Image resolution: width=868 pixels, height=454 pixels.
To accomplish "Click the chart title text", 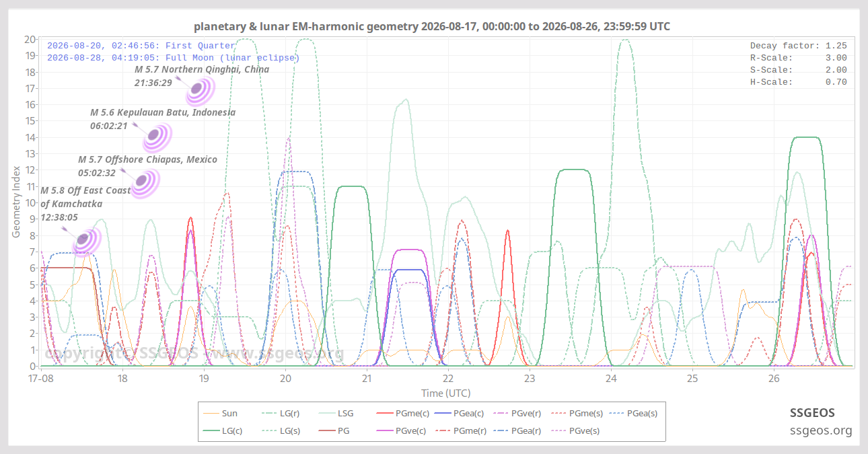I will pos(432,27).
